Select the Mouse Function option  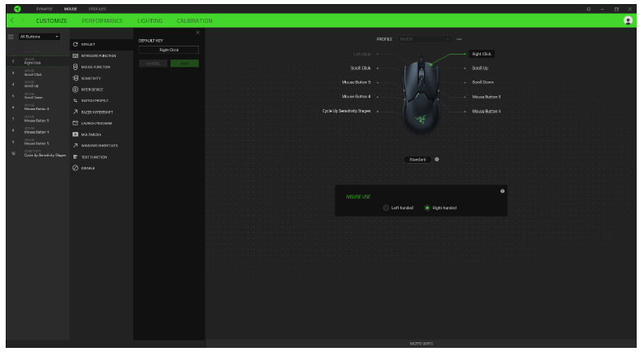click(x=101, y=67)
